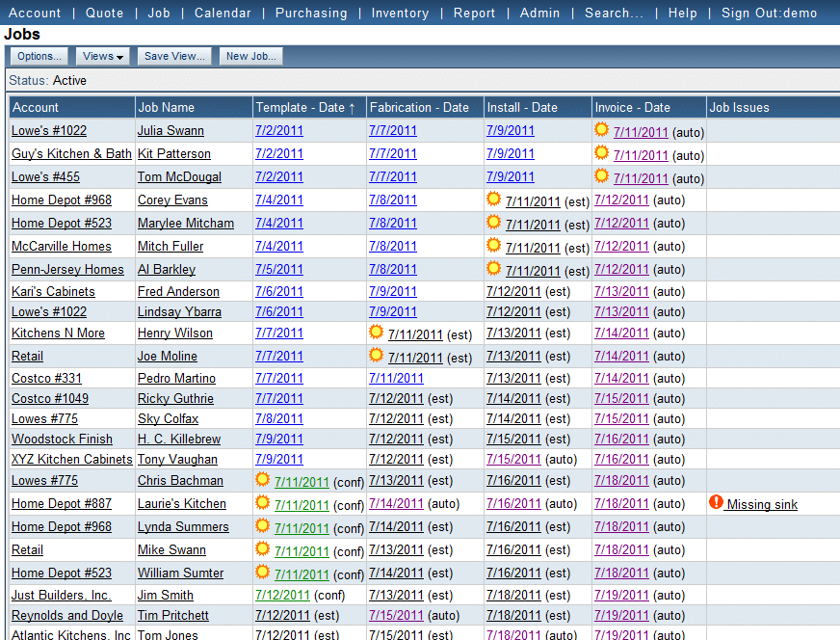Click the sun icon in Kit Patterson's invoice cell

point(602,152)
